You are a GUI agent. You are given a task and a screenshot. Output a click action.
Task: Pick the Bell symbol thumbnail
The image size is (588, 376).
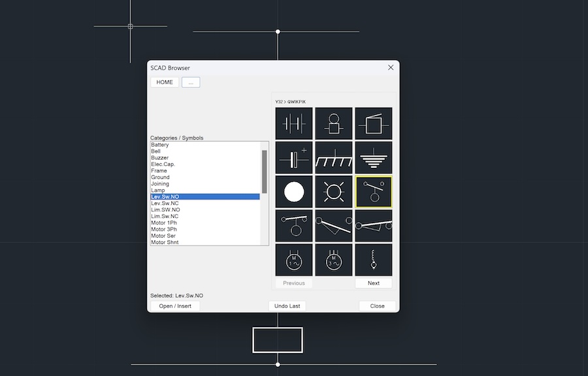click(334, 123)
